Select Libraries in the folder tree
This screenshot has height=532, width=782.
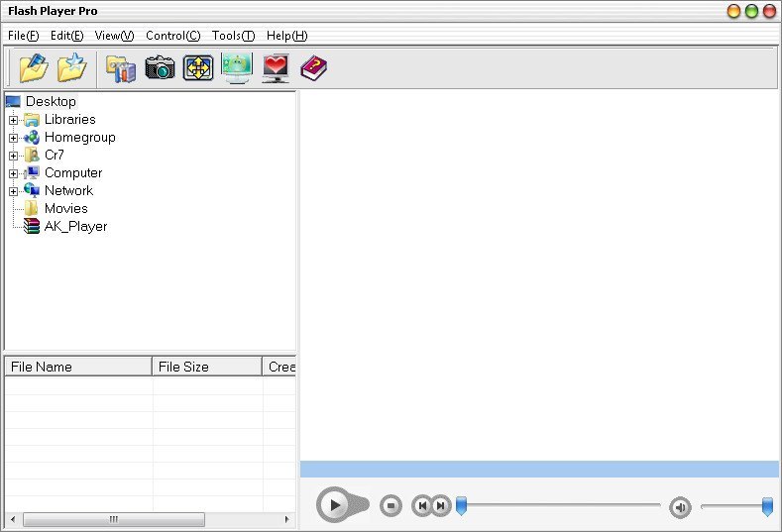pyautogui.click(x=69, y=120)
